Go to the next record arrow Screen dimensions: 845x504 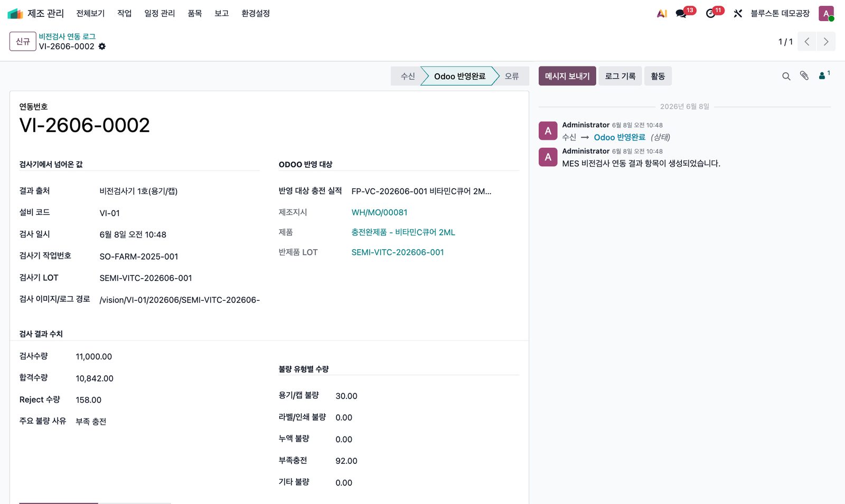[826, 42]
